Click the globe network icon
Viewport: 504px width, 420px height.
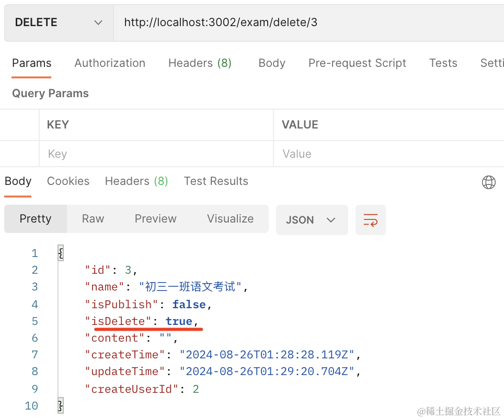[x=488, y=182]
